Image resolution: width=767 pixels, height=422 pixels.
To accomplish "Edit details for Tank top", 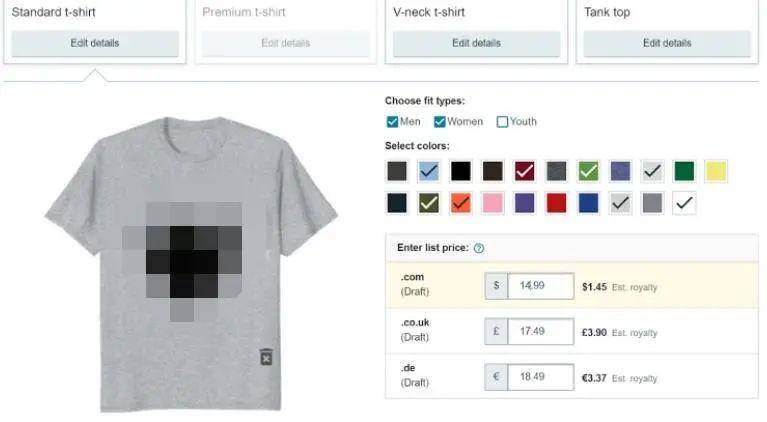I will (x=667, y=43).
